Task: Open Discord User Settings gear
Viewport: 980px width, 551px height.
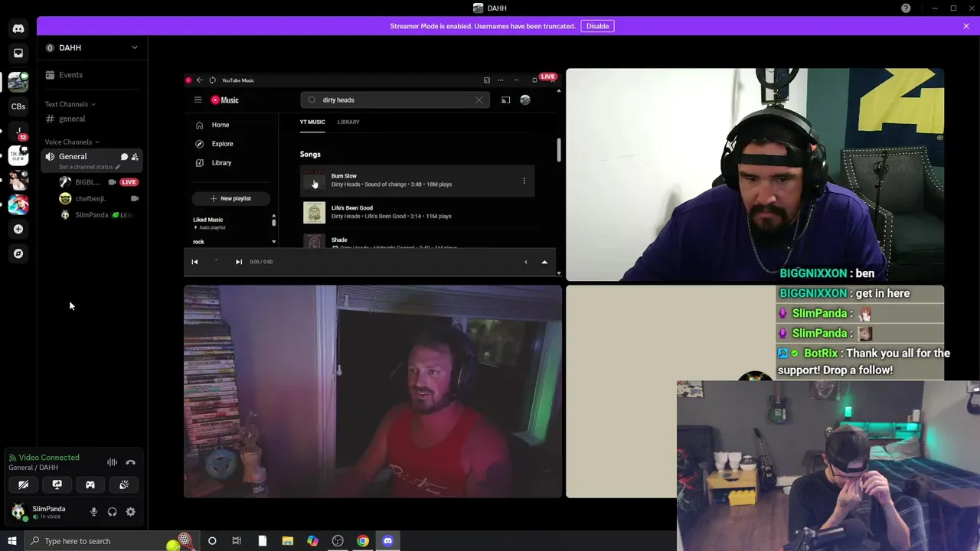Action: (x=130, y=512)
